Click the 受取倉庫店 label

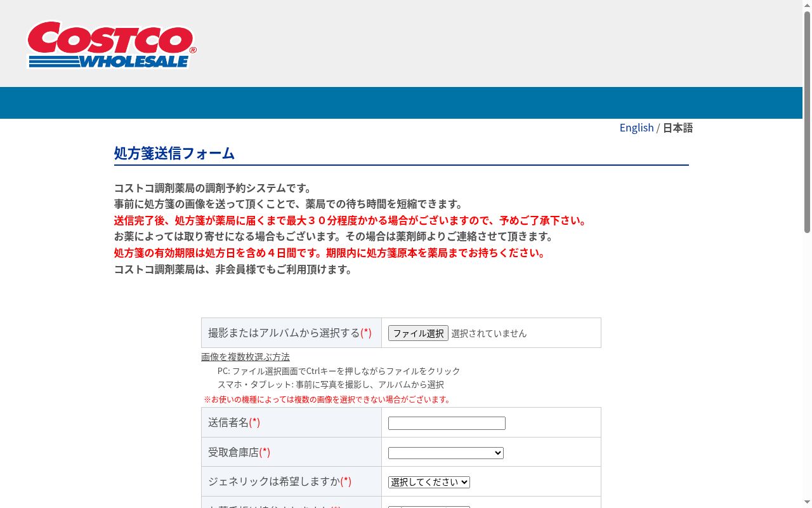click(x=239, y=452)
